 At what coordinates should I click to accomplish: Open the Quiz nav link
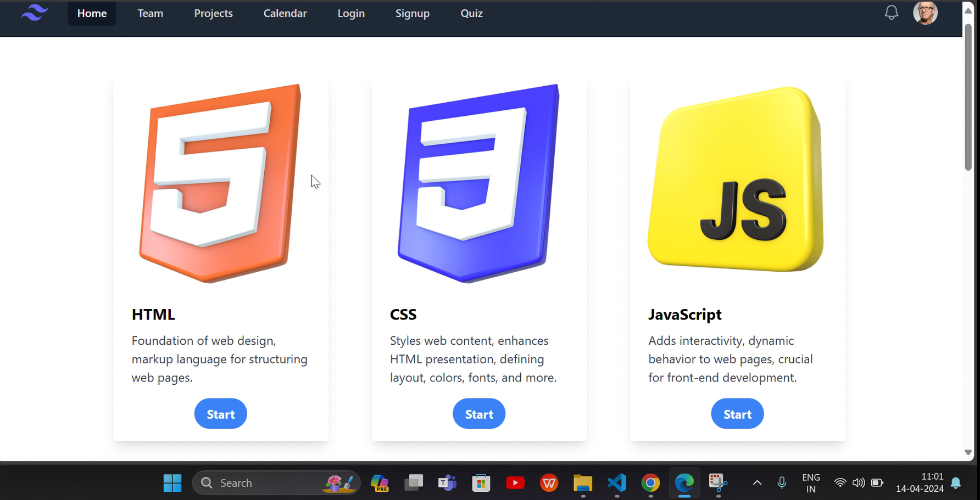coord(471,13)
